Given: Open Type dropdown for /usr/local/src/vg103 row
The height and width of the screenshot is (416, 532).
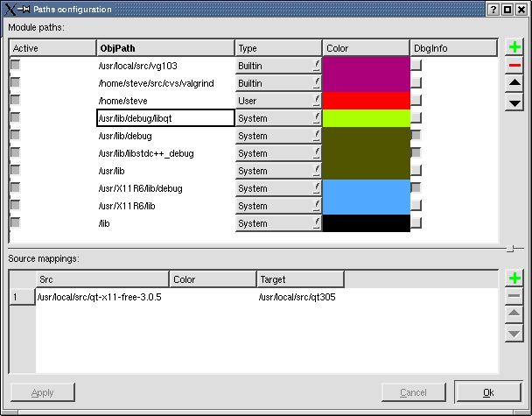Looking at the screenshot, I should (x=278, y=66).
